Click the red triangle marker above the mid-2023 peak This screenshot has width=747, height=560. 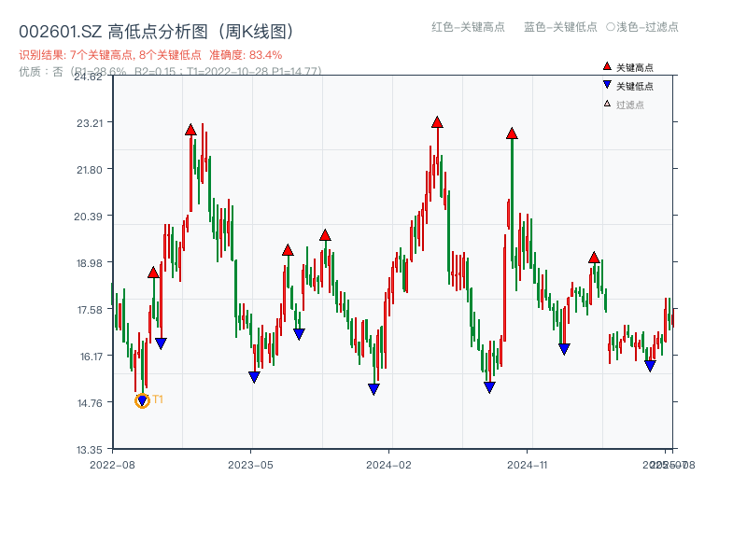(x=289, y=250)
